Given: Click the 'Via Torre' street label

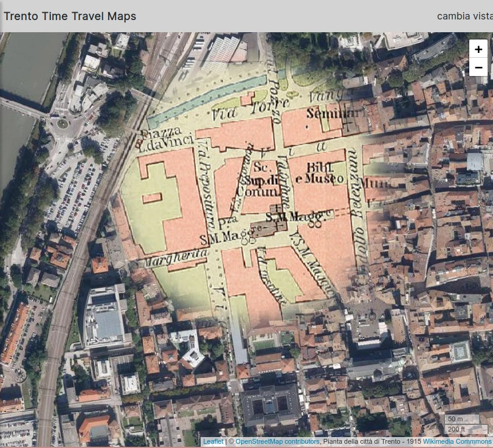Looking at the screenshot, I should tap(250, 109).
